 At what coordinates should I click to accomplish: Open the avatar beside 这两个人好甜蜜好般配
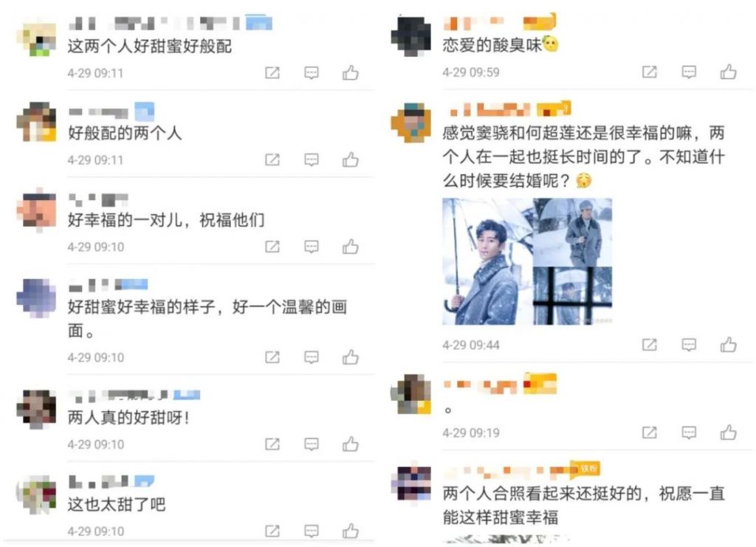36,37
